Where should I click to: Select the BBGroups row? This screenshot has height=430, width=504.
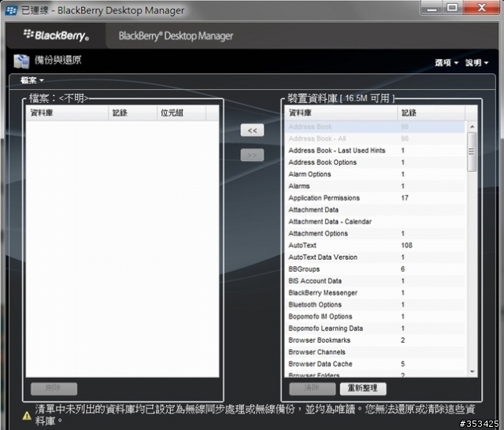pyautogui.click(x=375, y=269)
